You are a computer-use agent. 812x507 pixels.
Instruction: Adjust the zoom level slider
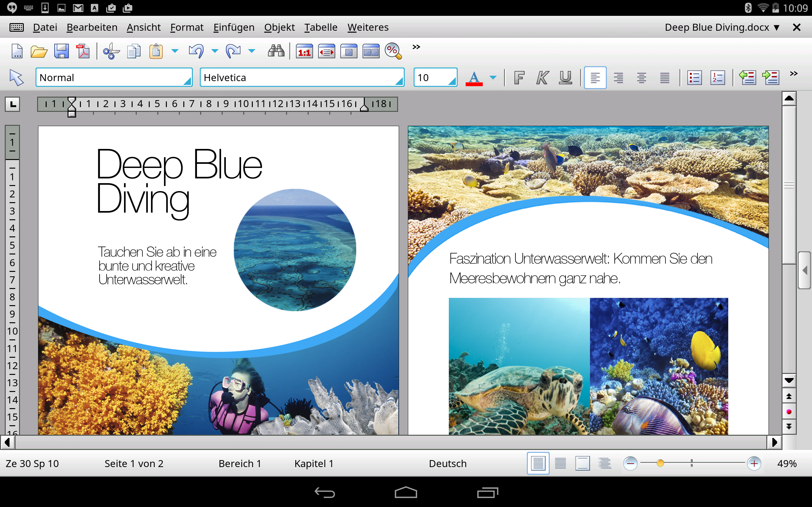coord(660,463)
